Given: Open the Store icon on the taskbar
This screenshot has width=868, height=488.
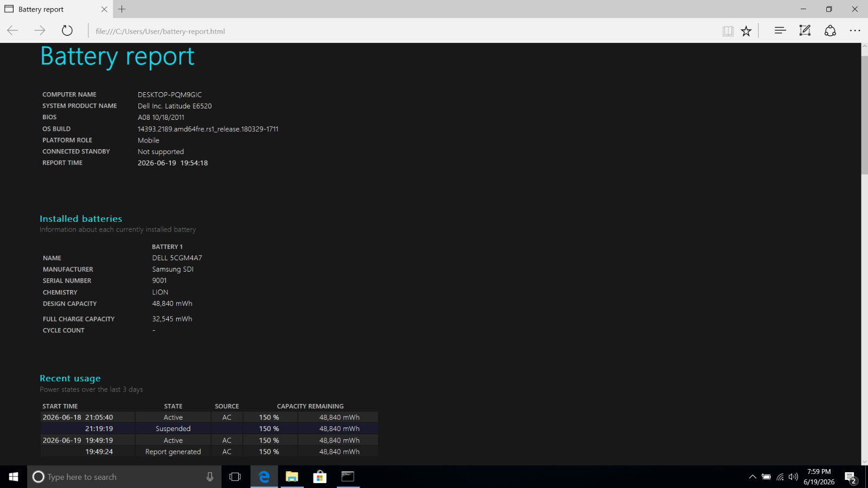Looking at the screenshot, I should pyautogui.click(x=320, y=477).
